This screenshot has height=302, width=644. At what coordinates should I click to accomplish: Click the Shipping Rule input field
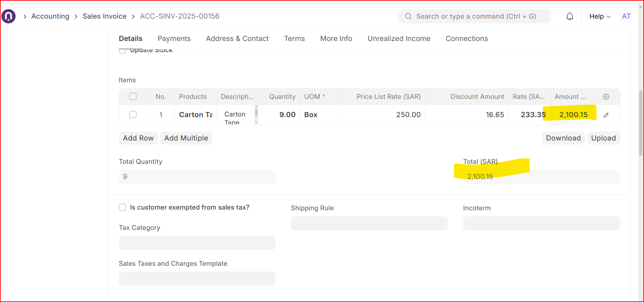tap(369, 223)
